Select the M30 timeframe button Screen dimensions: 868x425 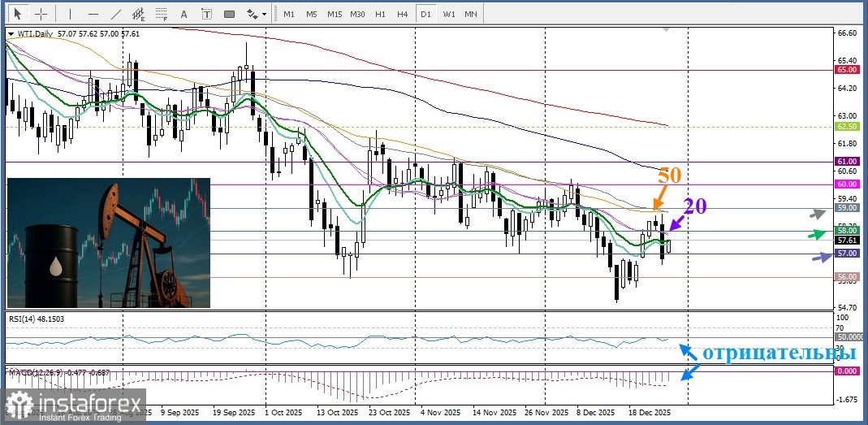[x=357, y=14]
